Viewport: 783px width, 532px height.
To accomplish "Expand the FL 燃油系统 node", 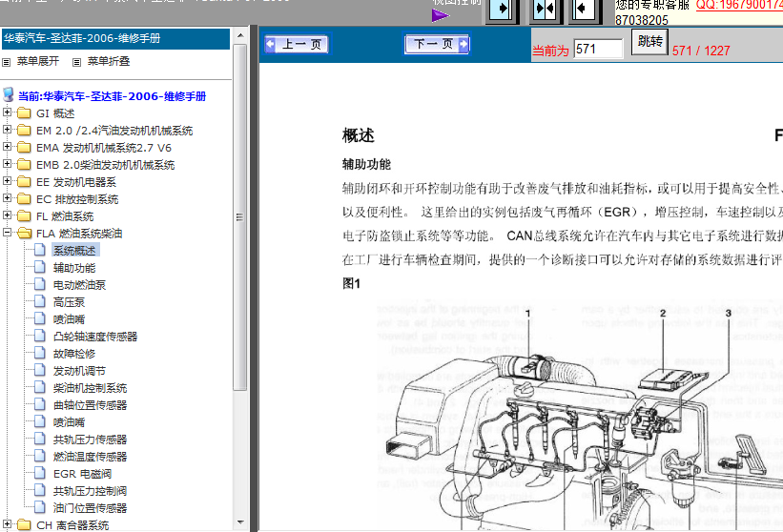I will coord(7,215).
